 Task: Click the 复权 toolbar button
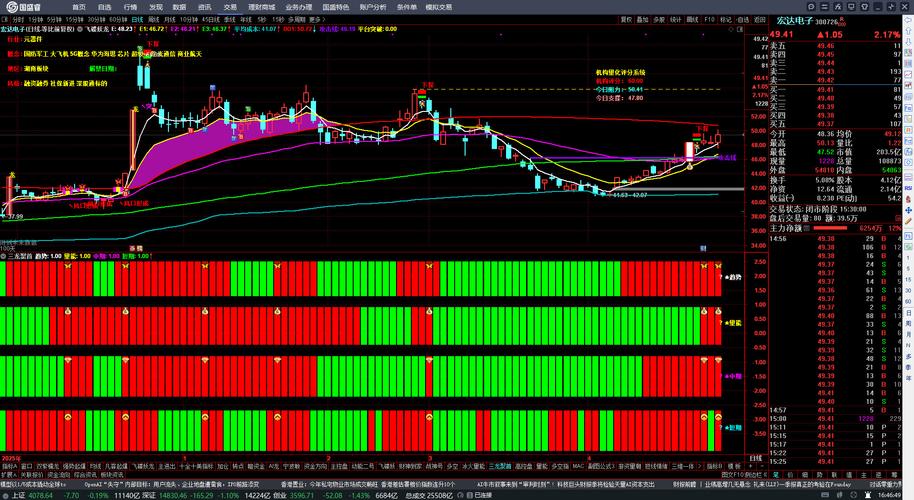pyautogui.click(x=626, y=19)
